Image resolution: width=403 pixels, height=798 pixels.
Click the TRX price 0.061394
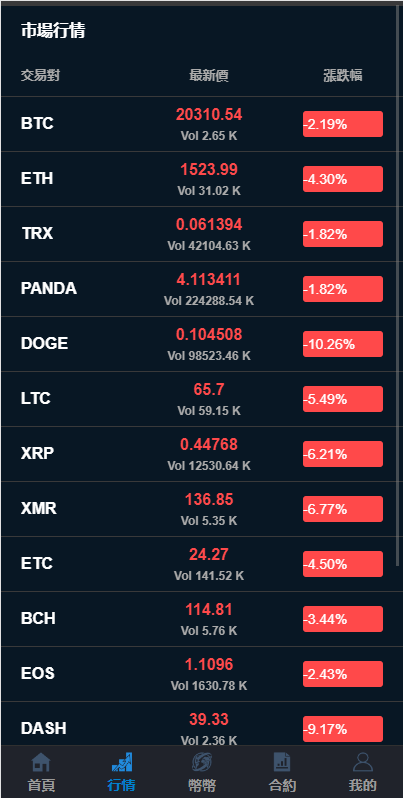pyautogui.click(x=209, y=224)
